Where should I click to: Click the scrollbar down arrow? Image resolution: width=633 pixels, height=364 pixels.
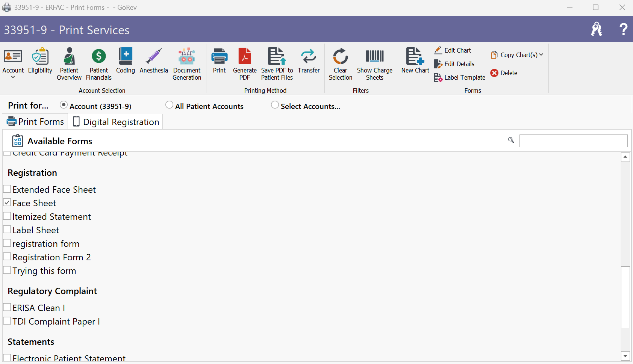[x=625, y=356]
